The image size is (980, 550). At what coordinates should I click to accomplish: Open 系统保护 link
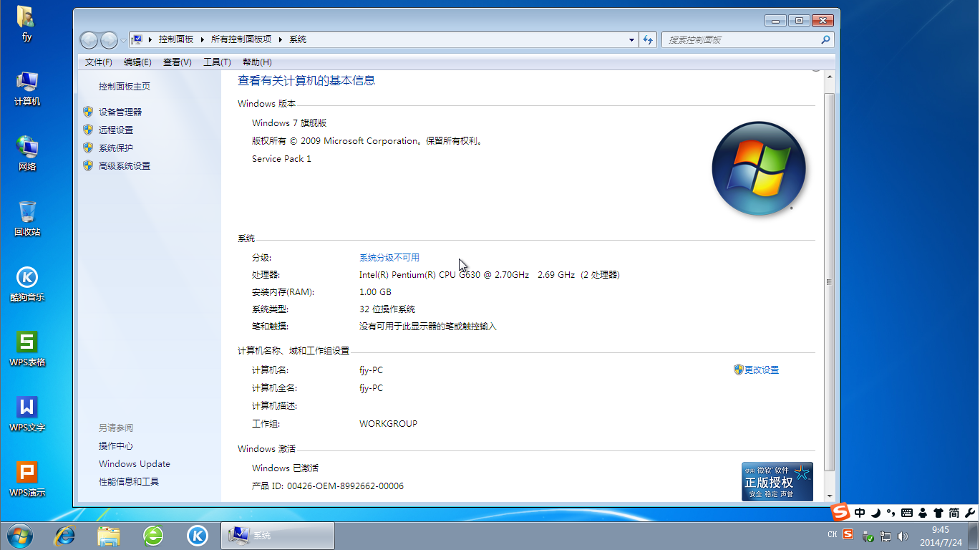[x=116, y=148]
